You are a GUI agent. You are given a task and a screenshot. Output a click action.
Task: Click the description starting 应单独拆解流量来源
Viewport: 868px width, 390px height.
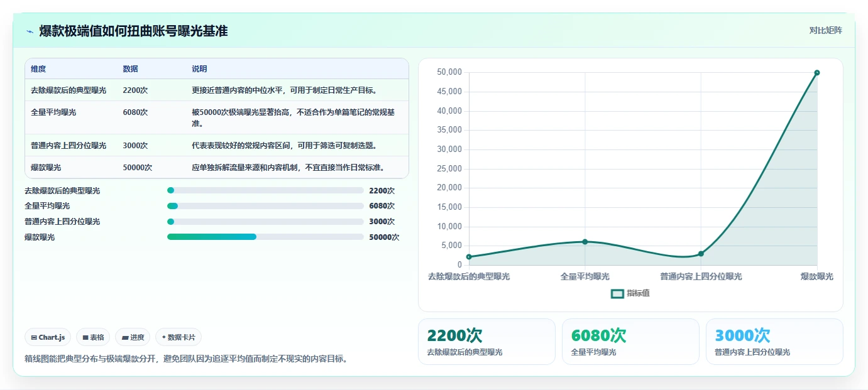288,168
